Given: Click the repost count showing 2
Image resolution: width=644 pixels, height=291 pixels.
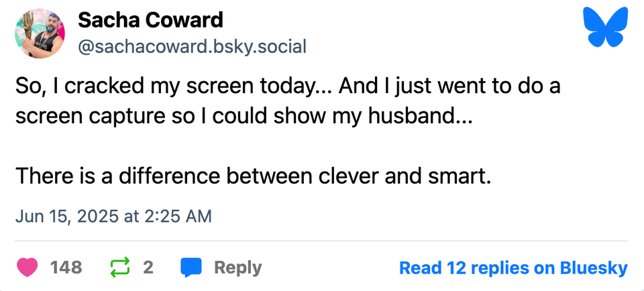Looking at the screenshot, I should pyautogui.click(x=148, y=268).
